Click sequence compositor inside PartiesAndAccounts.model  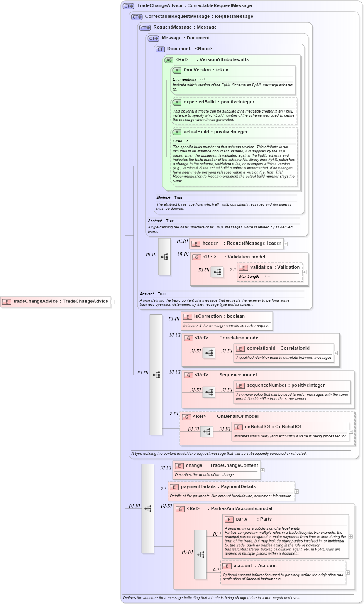click(200, 555)
